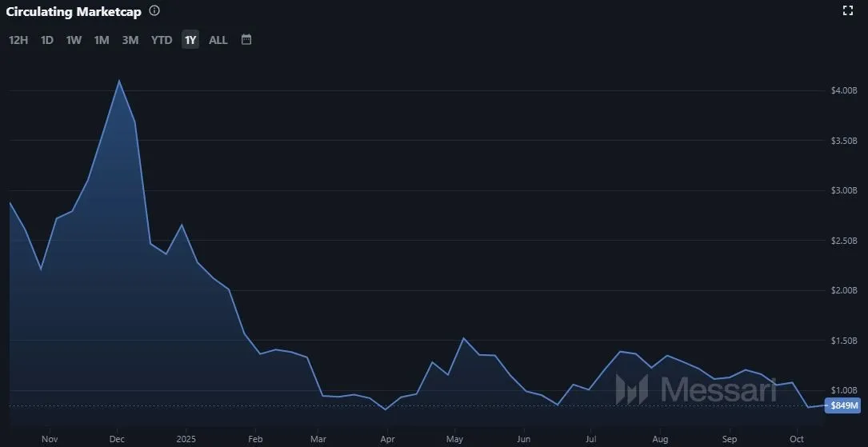Switch to the 1D time range
This screenshot has width=868, height=447.
[x=47, y=40]
